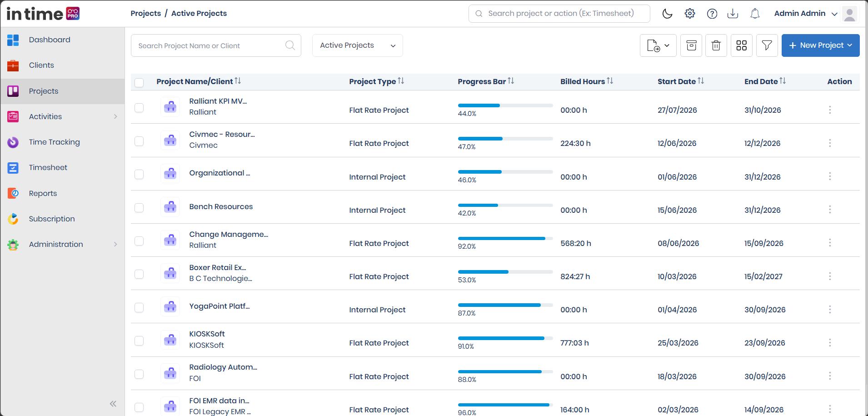Click search magnifier in project name field

click(290, 45)
